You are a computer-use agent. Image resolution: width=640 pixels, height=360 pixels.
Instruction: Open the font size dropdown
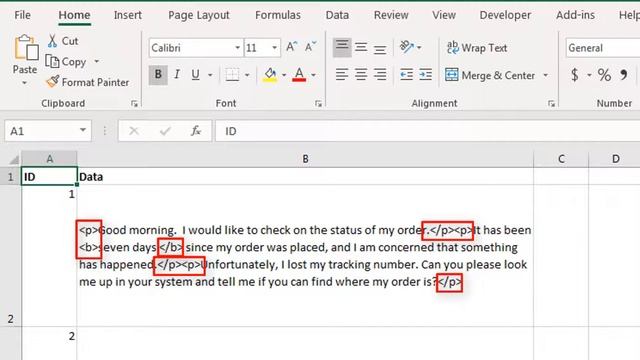(275, 48)
